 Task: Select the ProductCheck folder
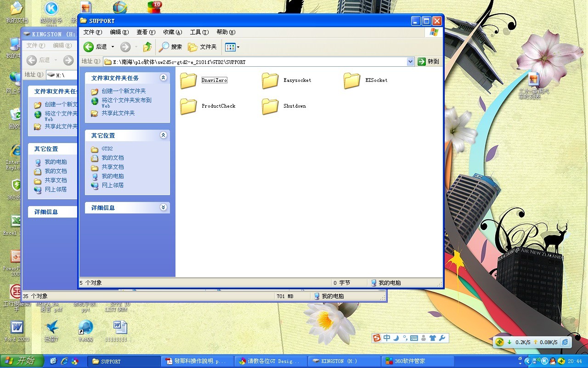(x=189, y=106)
